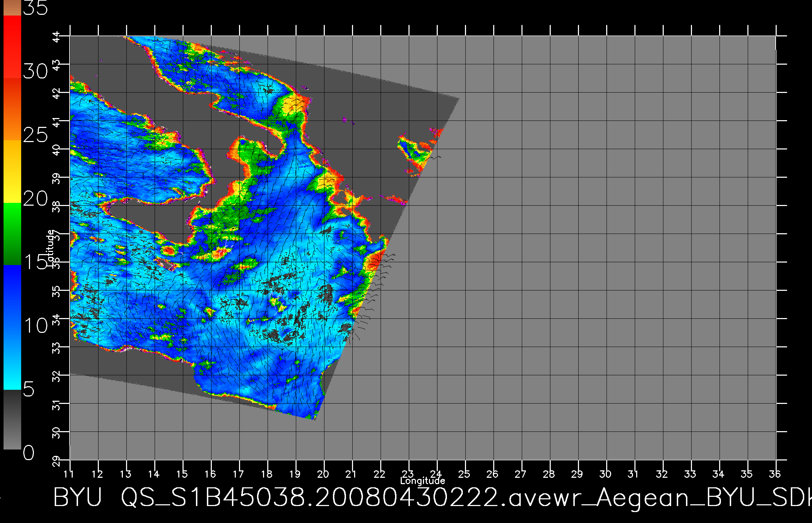Click the longitude axis tick label 11
This screenshot has width=812, height=523.
click(69, 474)
